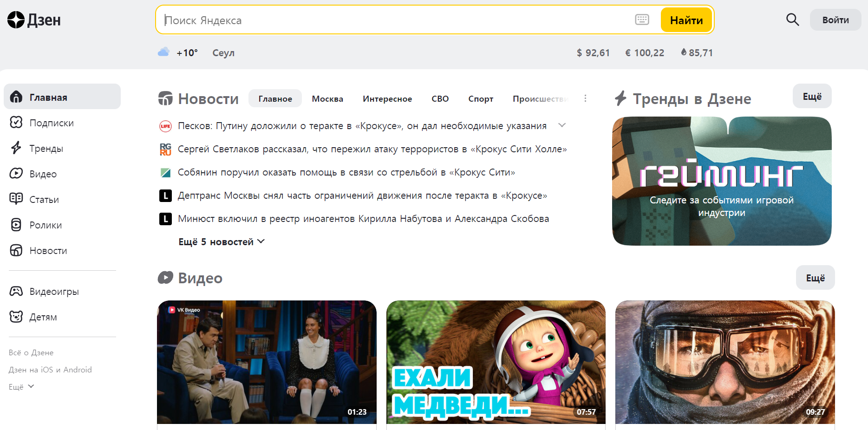
Task: Open Собянин поручил оказать помощь headline
Action: (346, 172)
